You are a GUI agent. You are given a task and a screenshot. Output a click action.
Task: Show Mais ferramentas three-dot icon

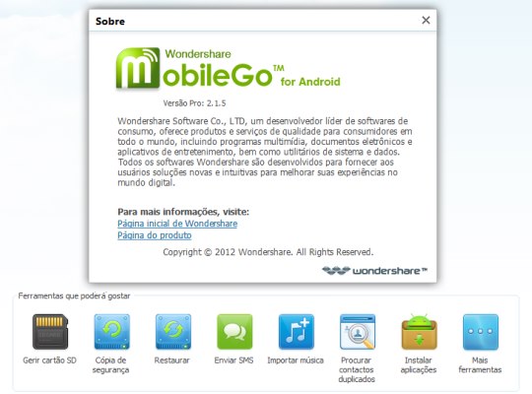coord(481,332)
